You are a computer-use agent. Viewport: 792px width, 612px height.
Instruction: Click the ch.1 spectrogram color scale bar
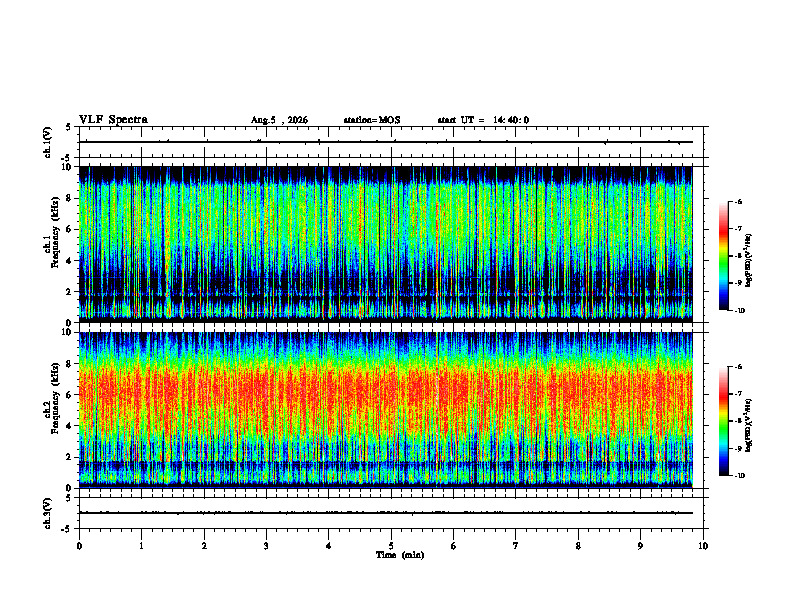click(x=723, y=256)
